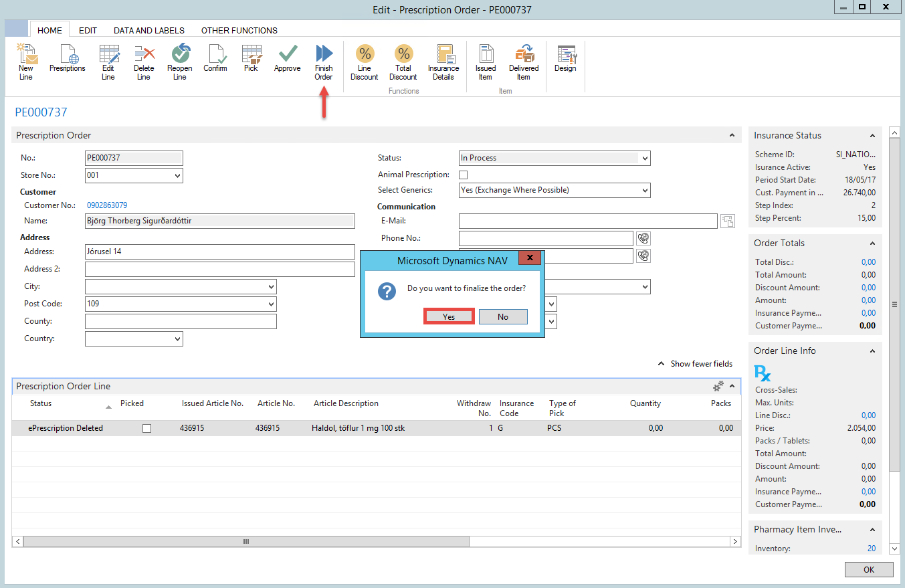
Task: Click the New Line ribbon icon
Action: point(25,56)
